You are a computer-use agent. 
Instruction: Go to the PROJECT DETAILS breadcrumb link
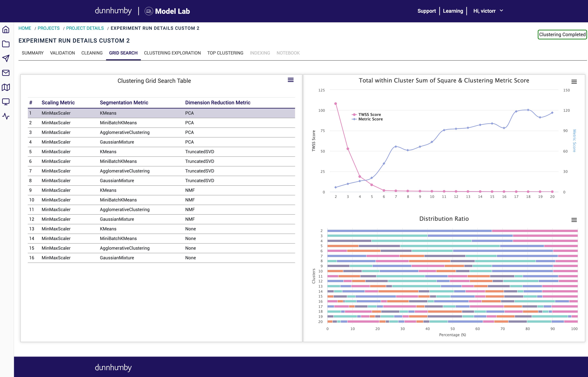85,28
